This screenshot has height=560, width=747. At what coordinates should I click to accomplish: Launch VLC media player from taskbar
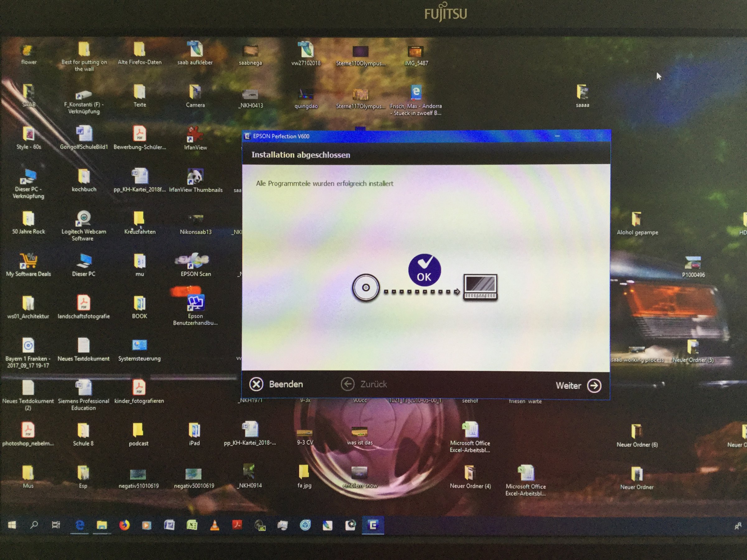[x=214, y=525]
